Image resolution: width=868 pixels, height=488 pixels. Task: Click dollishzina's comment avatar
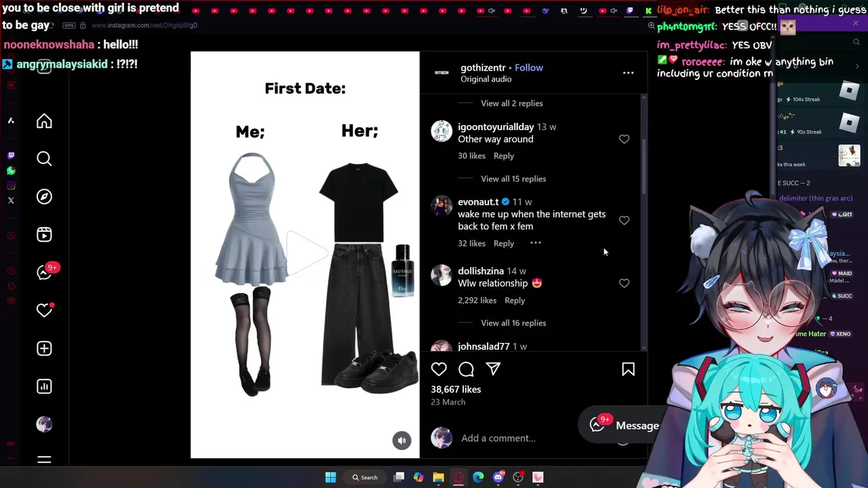[441, 275]
